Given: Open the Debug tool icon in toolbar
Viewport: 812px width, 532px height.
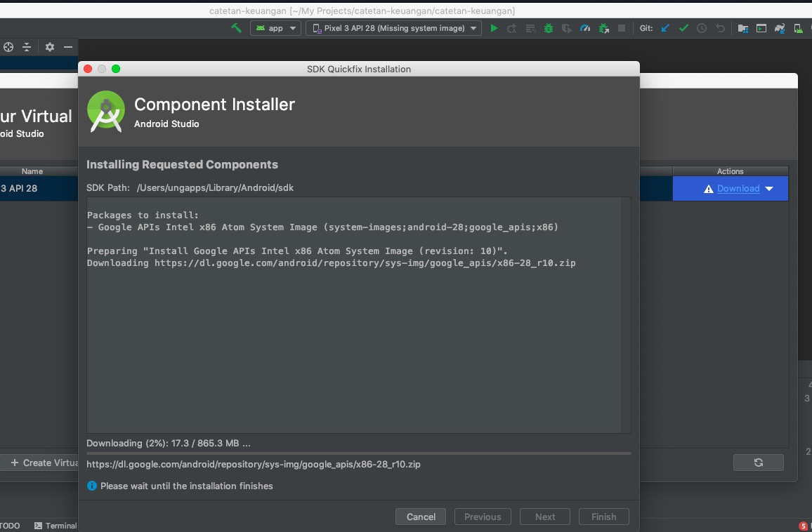Looking at the screenshot, I should [548, 28].
